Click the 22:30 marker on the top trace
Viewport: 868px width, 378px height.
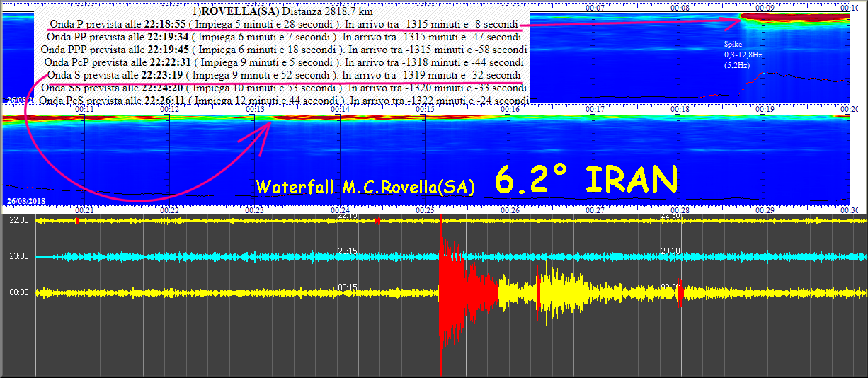coord(670,216)
